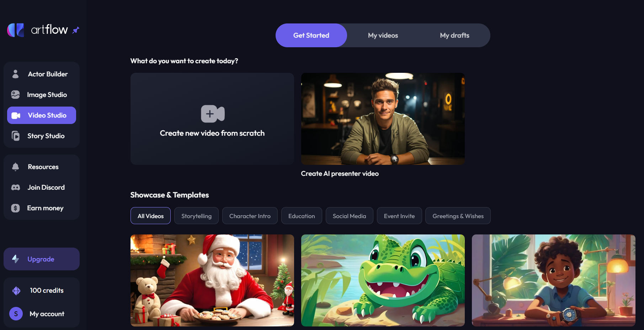Click the account avatar with letter S

(x=16, y=314)
